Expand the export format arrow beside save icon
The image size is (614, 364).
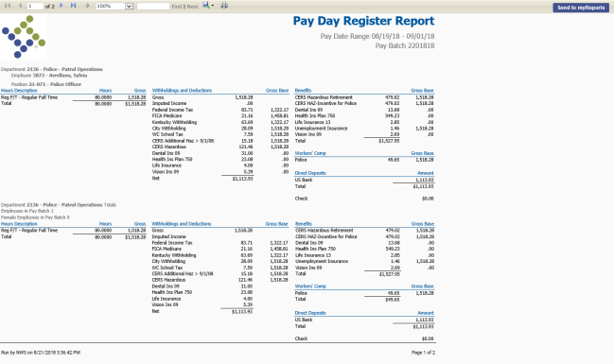[x=213, y=6]
